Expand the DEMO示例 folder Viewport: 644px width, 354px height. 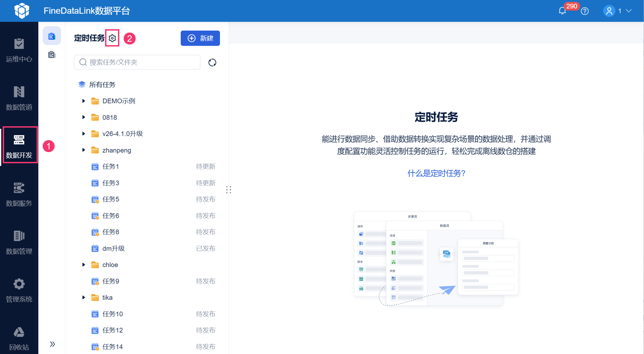[83, 101]
